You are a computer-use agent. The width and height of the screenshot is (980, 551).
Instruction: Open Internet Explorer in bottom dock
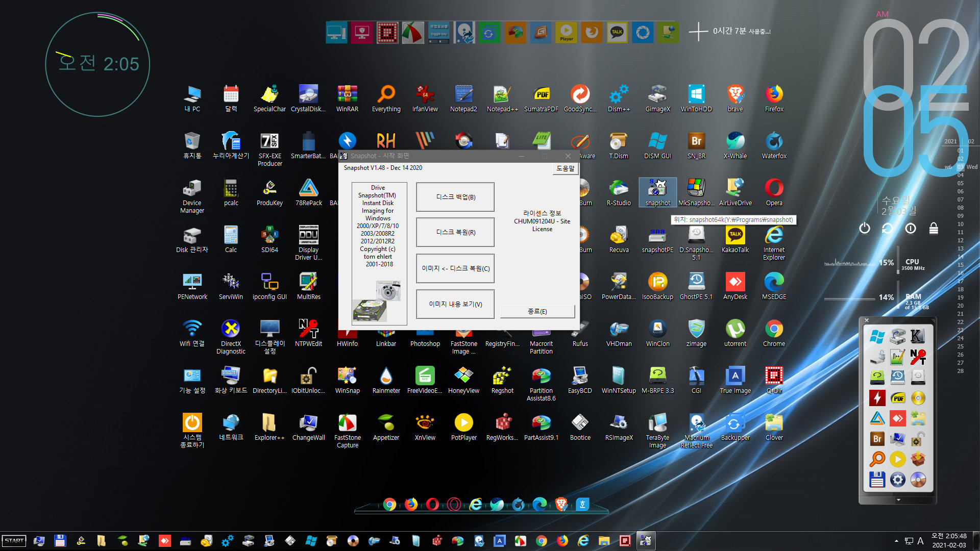[476, 505]
